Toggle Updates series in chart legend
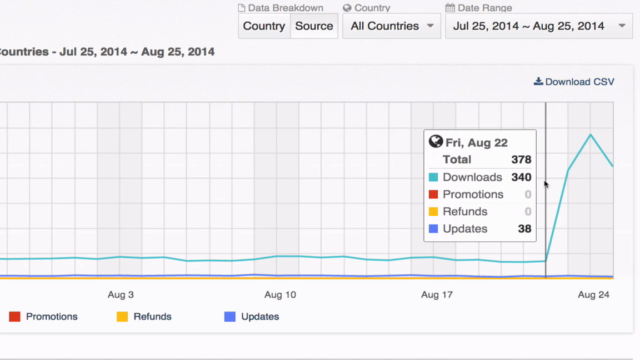Viewport: 640px width, 360px height. [252, 317]
